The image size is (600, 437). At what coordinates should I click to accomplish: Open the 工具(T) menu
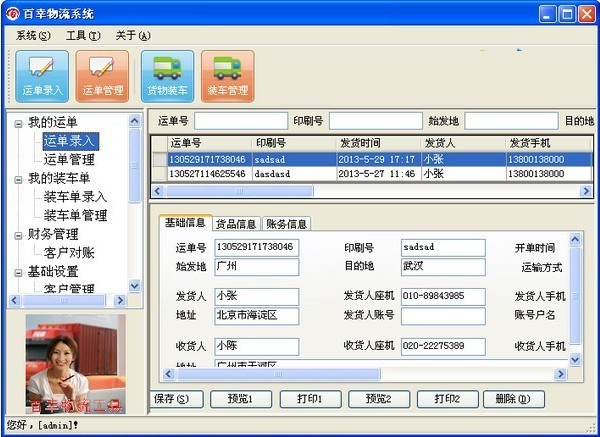pos(83,36)
